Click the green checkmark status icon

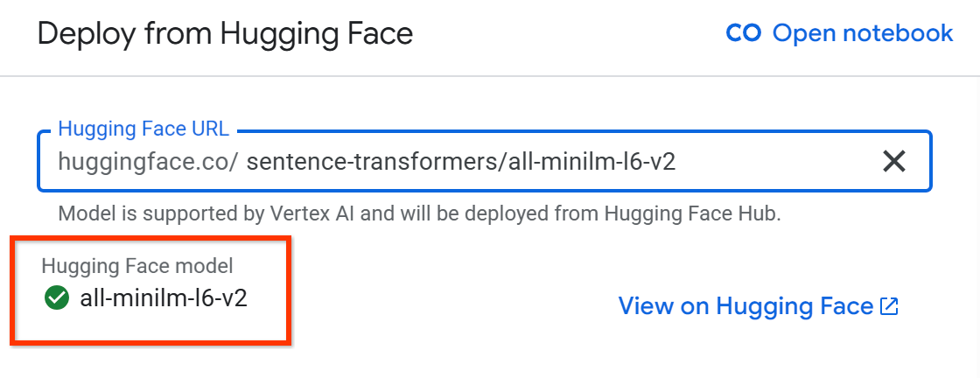pyautogui.click(x=57, y=298)
